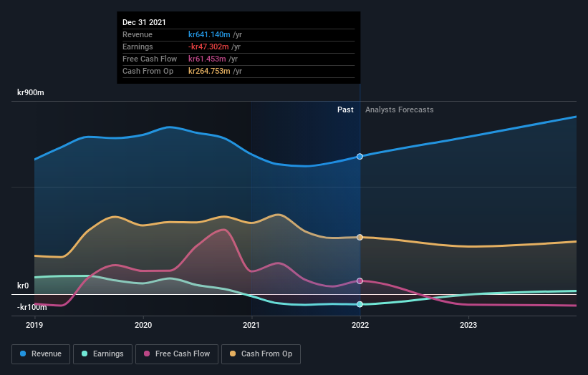Click the kr641.140m revenue value
The width and height of the screenshot is (588, 375).
(209, 34)
